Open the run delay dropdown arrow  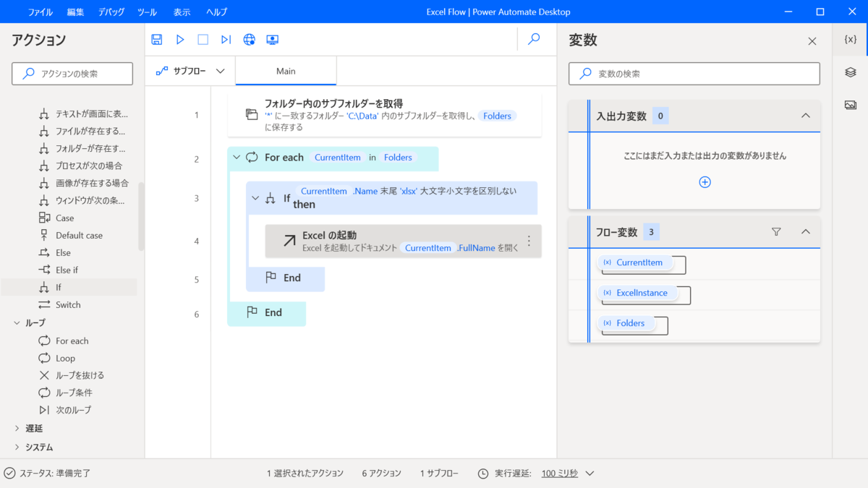(x=590, y=474)
